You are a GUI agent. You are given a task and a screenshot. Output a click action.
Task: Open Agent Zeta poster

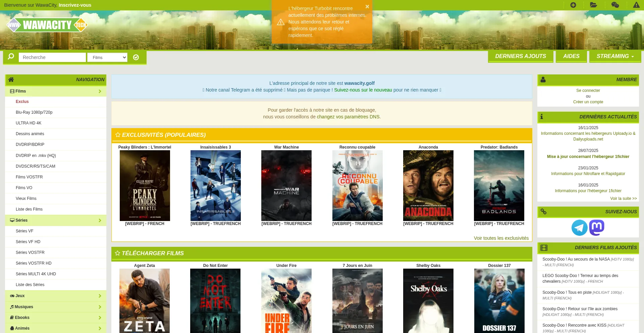tap(145, 301)
